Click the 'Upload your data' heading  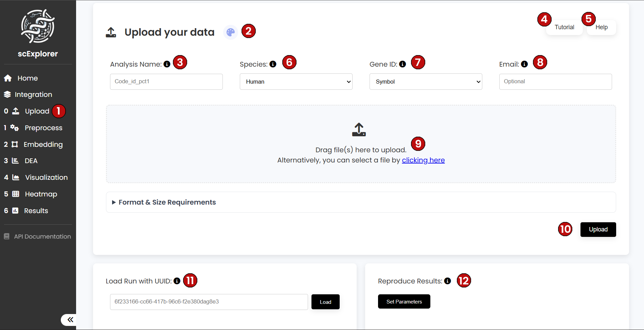tap(169, 32)
